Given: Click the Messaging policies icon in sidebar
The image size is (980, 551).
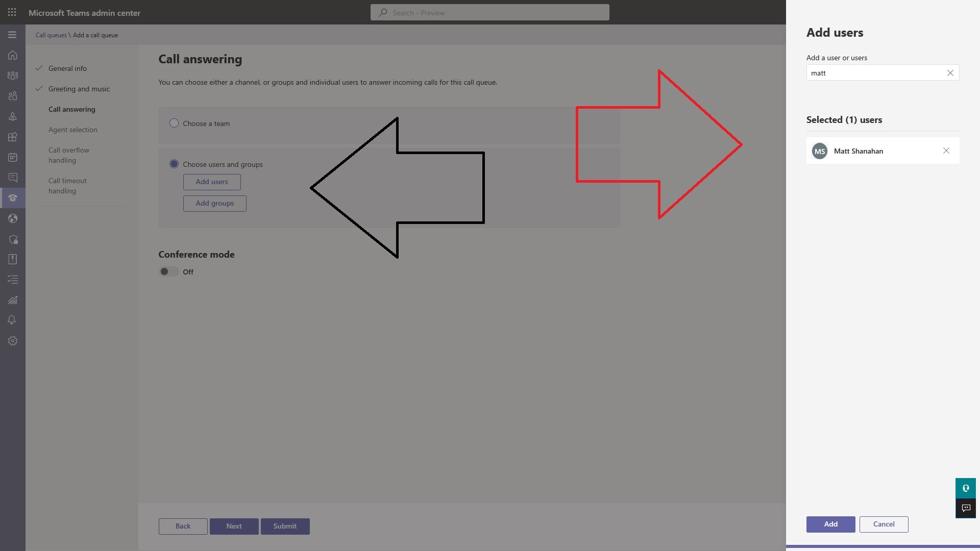Looking at the screenshot, I should pos(13,178).
